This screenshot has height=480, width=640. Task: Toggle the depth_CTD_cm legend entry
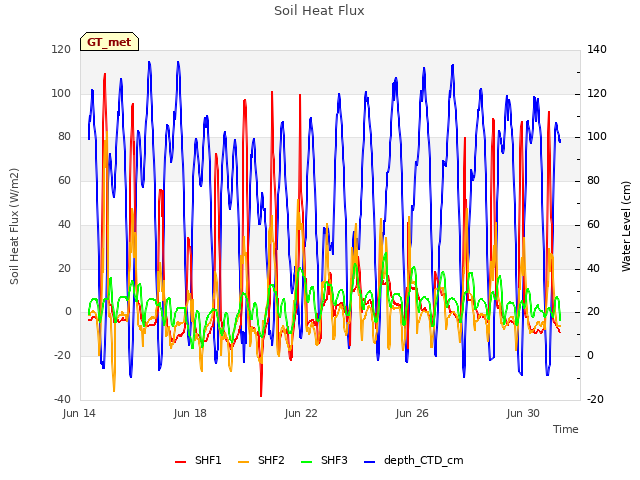pyautogui.click(x=413, y=460)
